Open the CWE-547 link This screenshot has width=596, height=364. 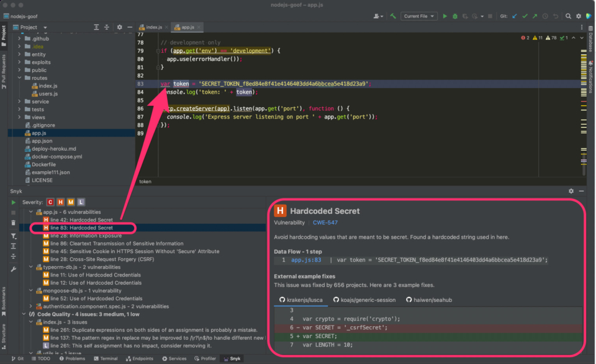point(325,223)
